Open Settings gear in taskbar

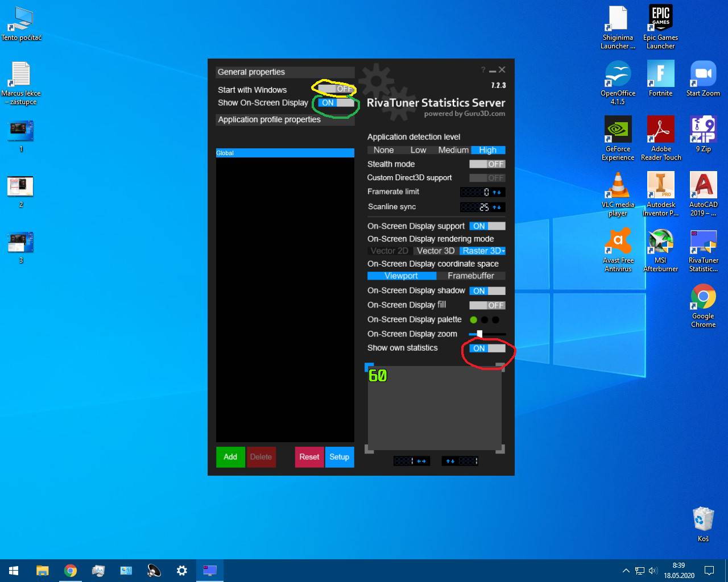tap(182, 571)
